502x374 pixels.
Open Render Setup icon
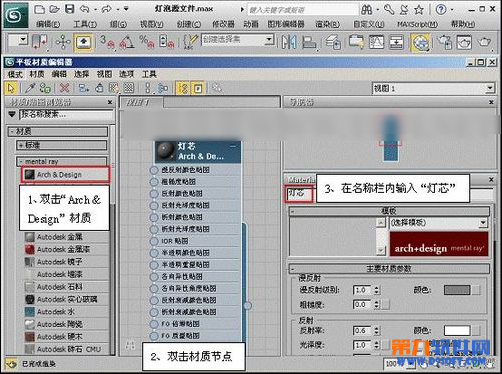pyautogui.click(x=445, y=42)
